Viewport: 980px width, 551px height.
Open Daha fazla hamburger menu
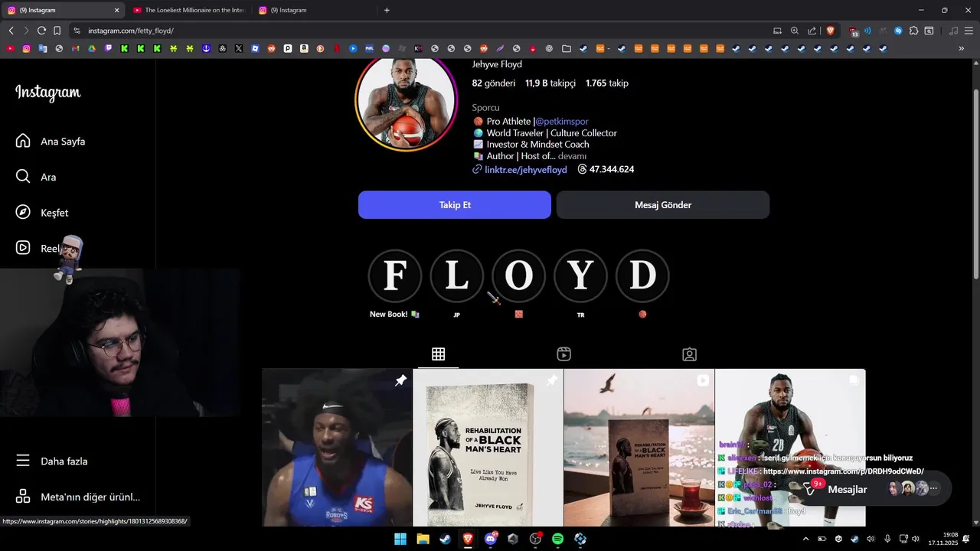[52, 461]
